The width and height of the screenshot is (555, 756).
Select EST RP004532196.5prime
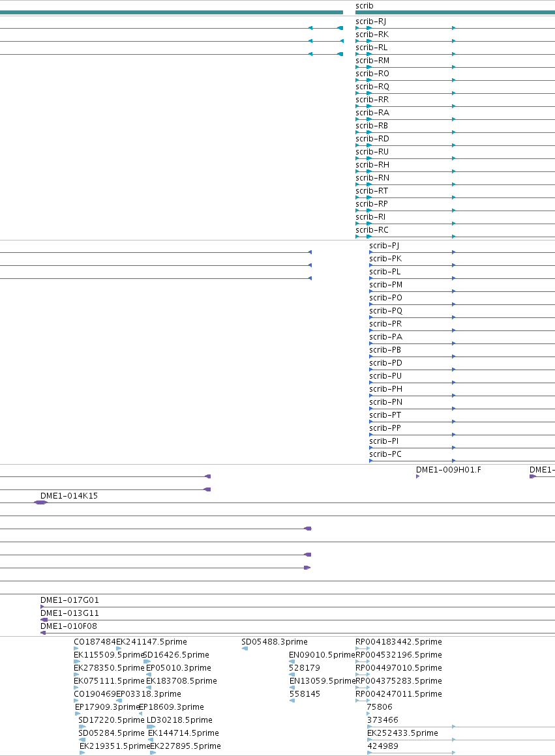(398, 655)
